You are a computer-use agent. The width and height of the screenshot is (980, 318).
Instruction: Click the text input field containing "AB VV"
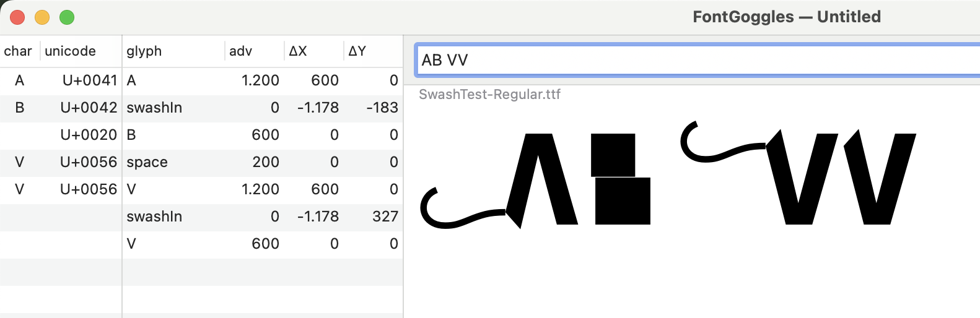[694, 60]
